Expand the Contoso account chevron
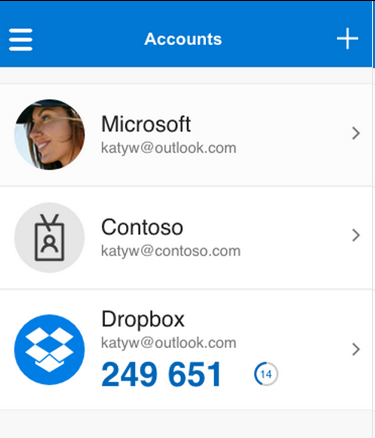 [356, 235]
